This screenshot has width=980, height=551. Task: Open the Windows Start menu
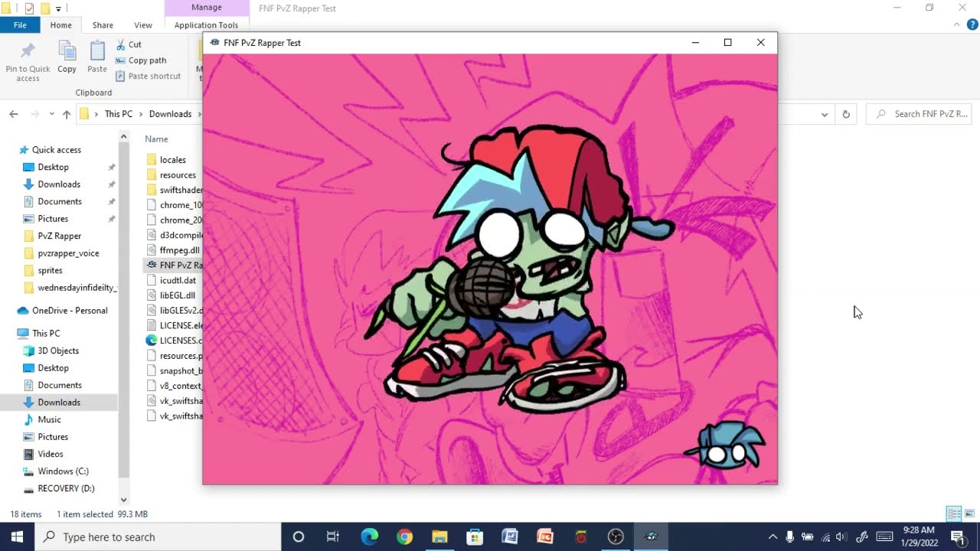point(17,536)
